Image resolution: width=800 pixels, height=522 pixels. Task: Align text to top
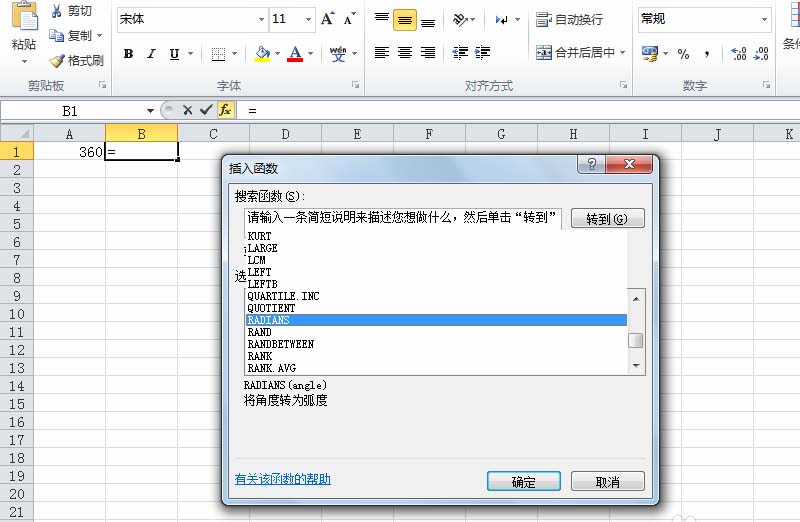tap(382, 19)
